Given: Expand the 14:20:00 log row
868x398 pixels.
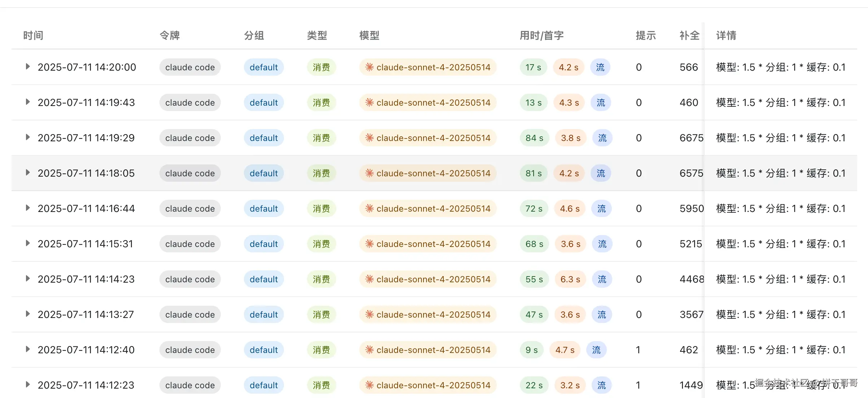Looking at the screenshot, I should pyautogui.click(x=27, y=67).
